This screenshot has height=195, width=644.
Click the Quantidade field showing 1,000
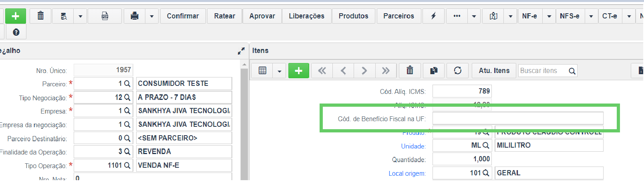pos(462,159)
